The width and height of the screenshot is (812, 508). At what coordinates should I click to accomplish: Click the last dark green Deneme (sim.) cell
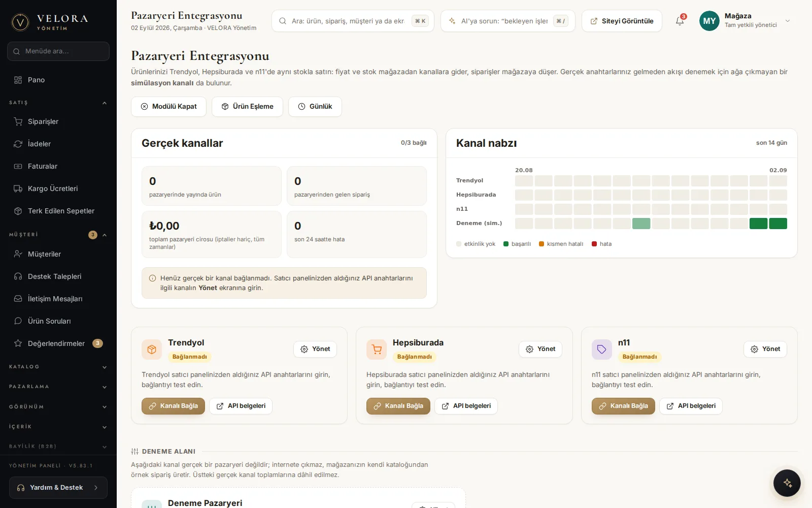coord(778,224)
